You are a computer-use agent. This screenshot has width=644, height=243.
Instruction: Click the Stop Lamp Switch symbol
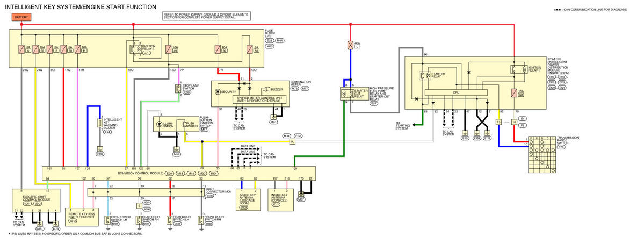click(177, 89)
